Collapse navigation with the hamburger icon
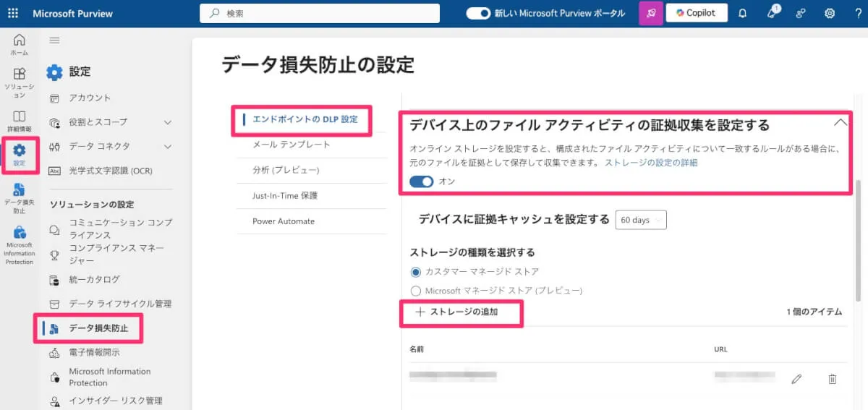Image resolution: width=868 pixels, height=410 pixels. (x=54, y=40)
